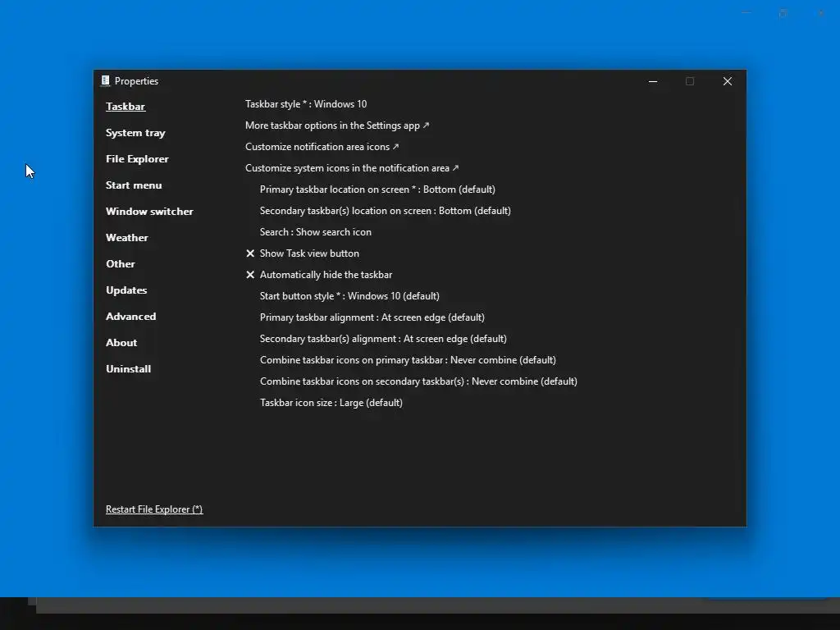
Task: Change the Taskbar style setting
Action: pos(306,104)
